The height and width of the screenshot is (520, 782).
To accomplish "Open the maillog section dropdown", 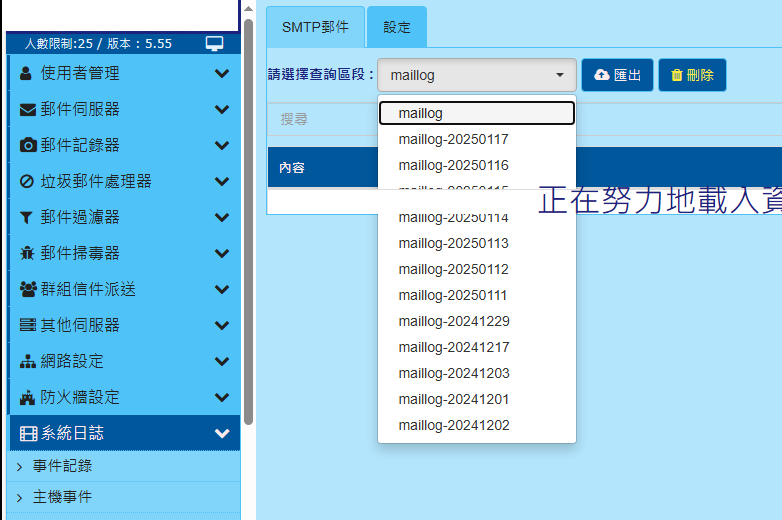I will click(x=476, y=75).
